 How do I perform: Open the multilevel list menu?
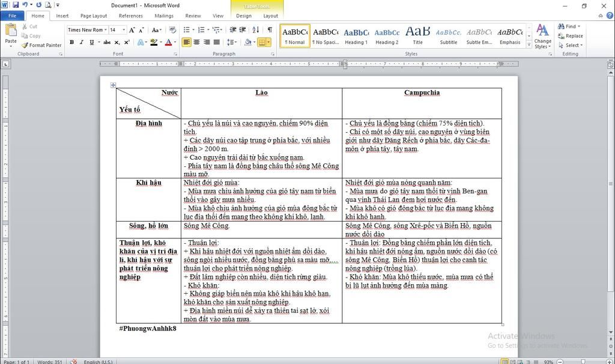tap(217, 30)
